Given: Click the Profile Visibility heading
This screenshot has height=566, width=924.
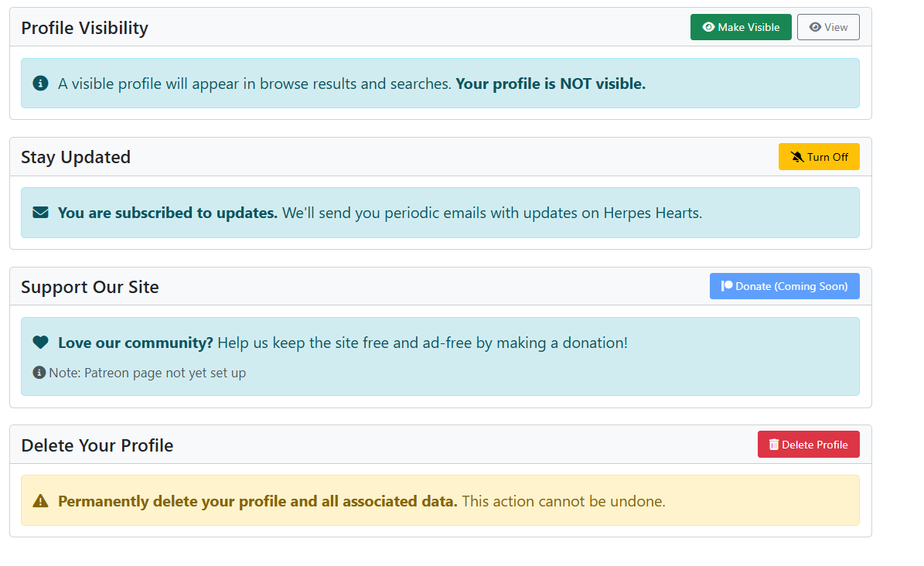Looking at the screenshot, I should [84, 27].
